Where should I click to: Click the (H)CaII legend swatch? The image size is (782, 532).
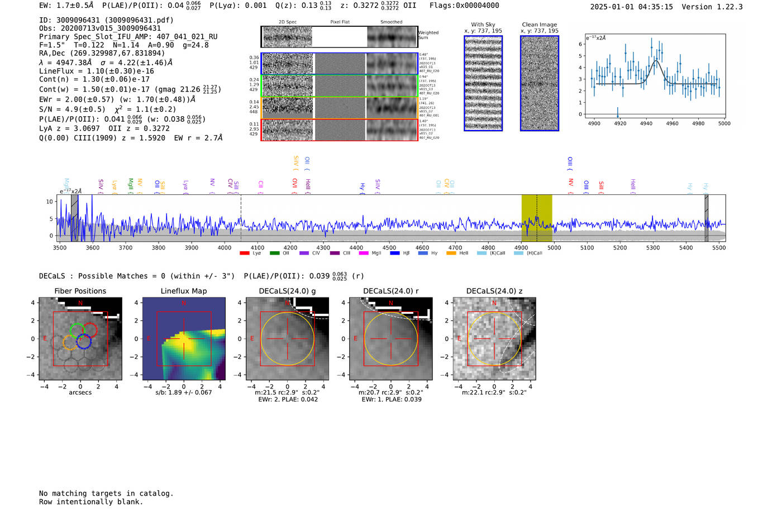click(x=519, y=253)
